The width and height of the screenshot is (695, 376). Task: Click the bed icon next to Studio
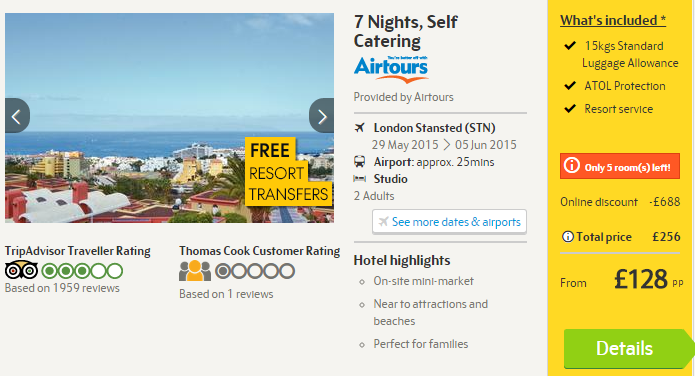pyautogui.click(x=359, y=179)
